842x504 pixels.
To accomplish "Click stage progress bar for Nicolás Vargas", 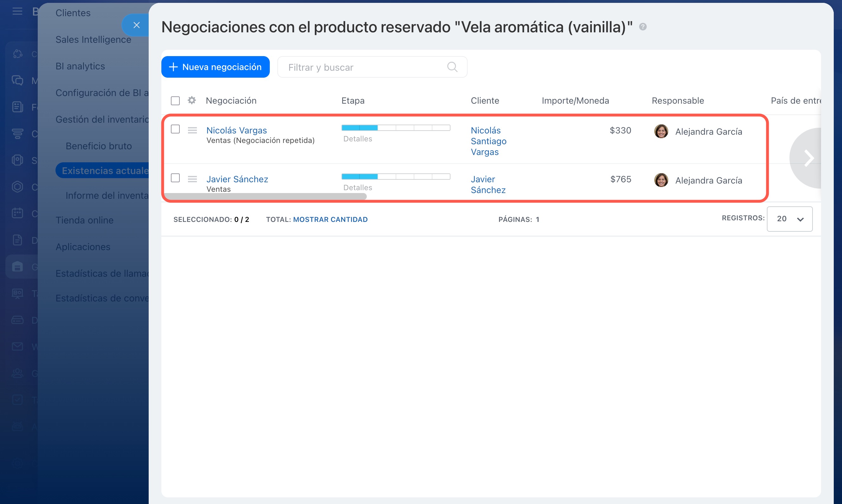I will 396,128.
